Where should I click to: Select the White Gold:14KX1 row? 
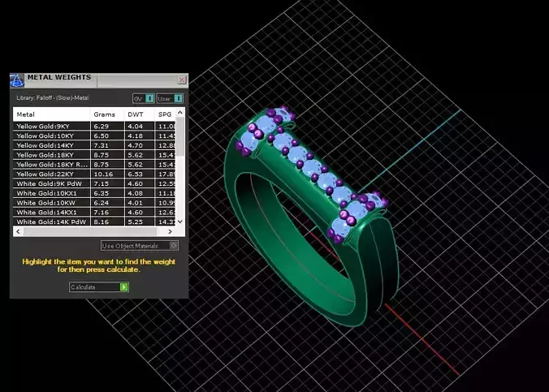(94, 212)
